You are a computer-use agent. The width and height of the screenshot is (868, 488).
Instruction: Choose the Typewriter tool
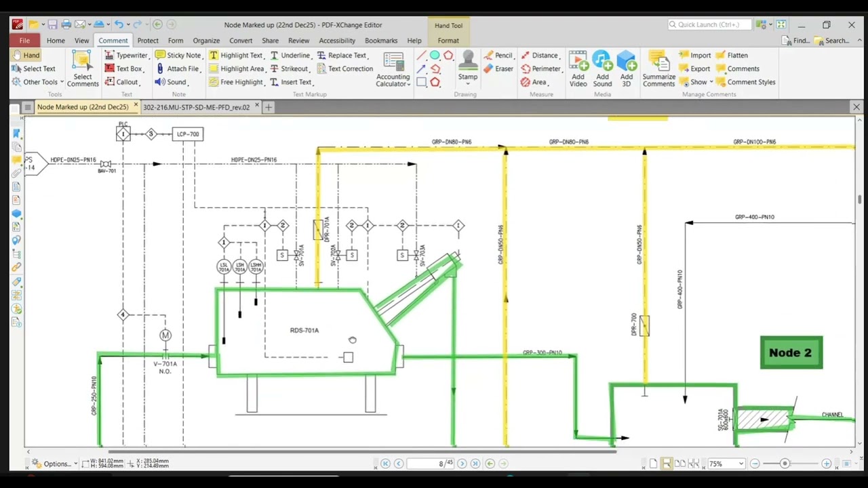(x=126, y=55)
